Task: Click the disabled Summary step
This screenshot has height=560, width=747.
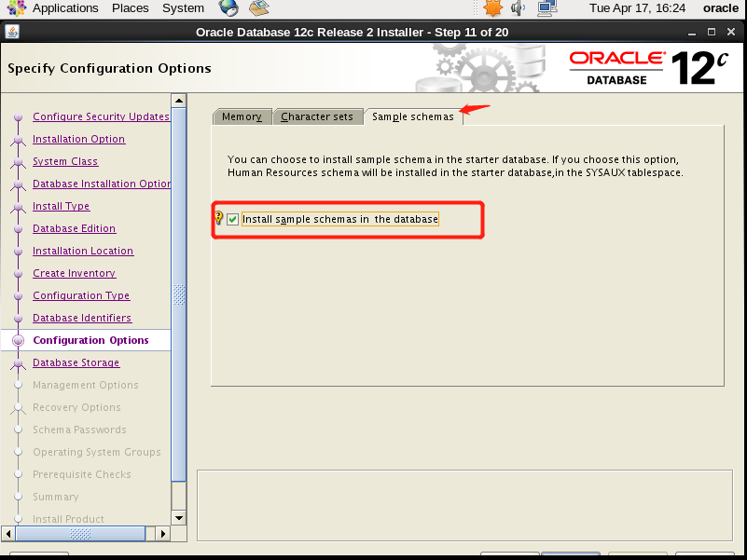Action: click(x=55, y=498)
